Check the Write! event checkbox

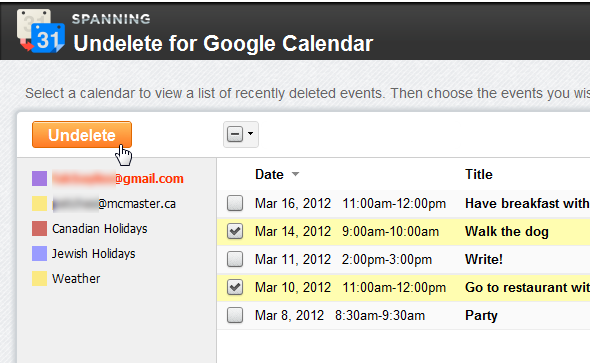point(235,259)
